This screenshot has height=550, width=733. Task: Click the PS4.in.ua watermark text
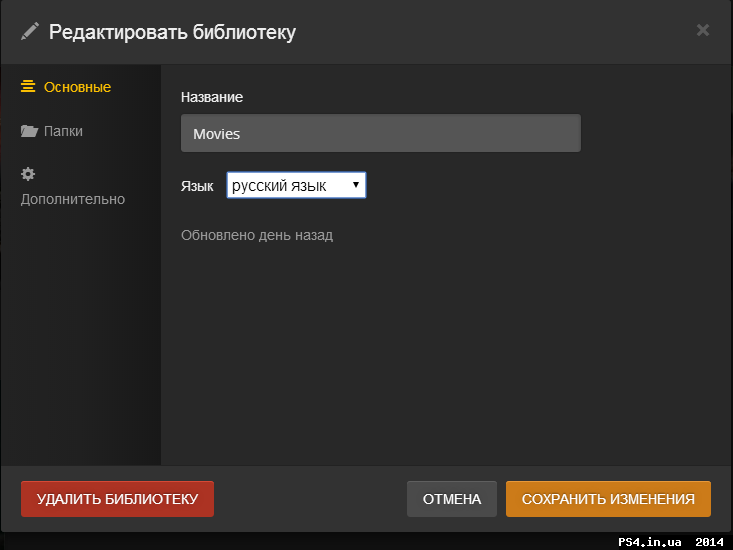649,541
